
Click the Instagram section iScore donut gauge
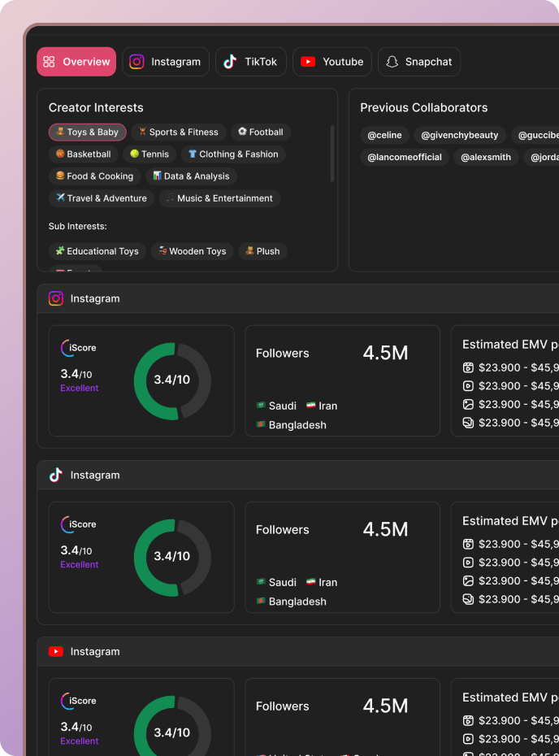(x=172, y=381)
